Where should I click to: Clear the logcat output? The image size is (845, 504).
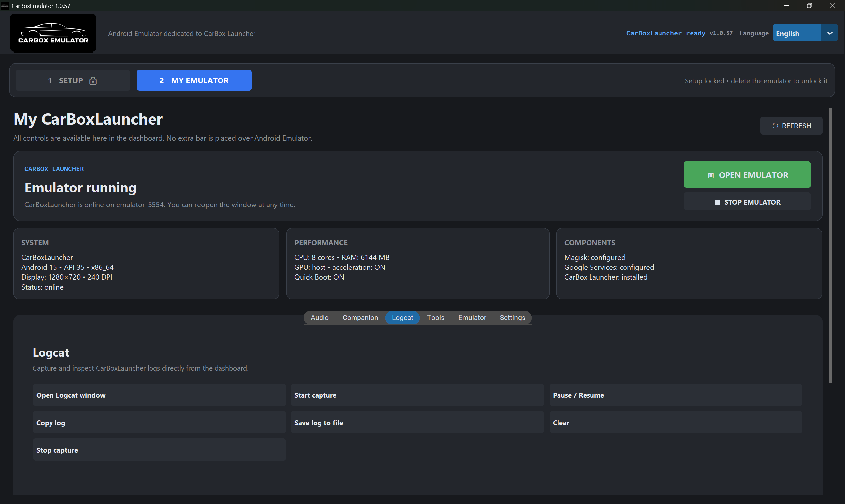pyautogui.click(x=676, y=423)
